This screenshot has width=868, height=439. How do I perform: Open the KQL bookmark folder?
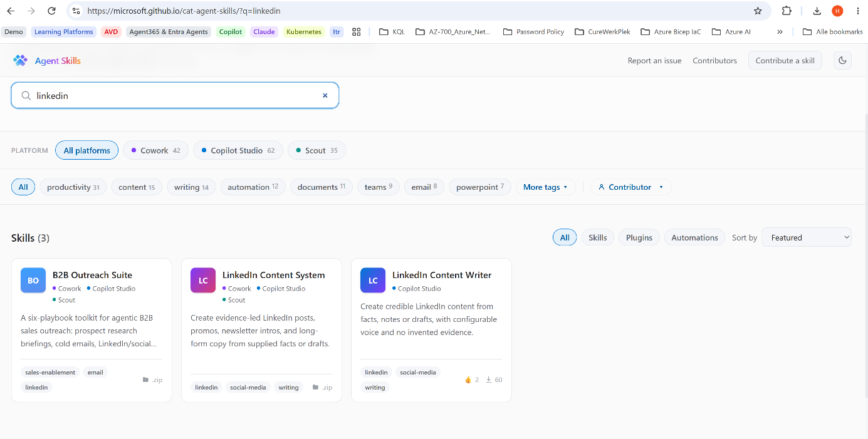click(x=392, y=32)
